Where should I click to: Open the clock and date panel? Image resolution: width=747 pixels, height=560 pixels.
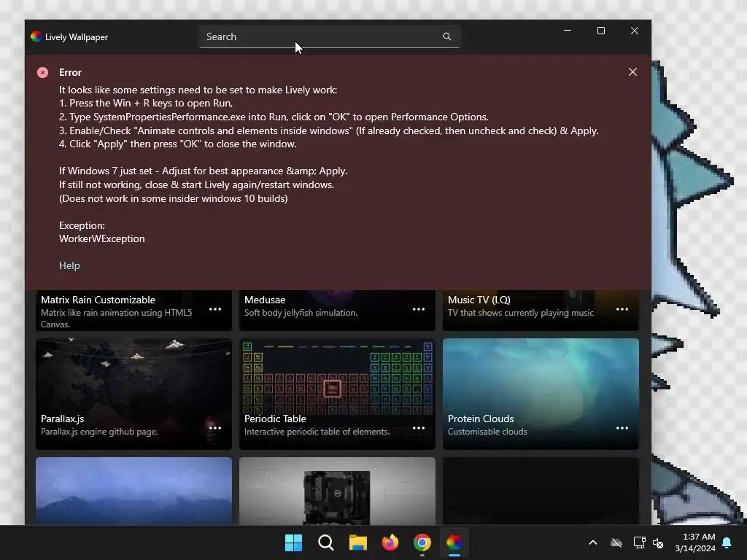tap(695, 542)
